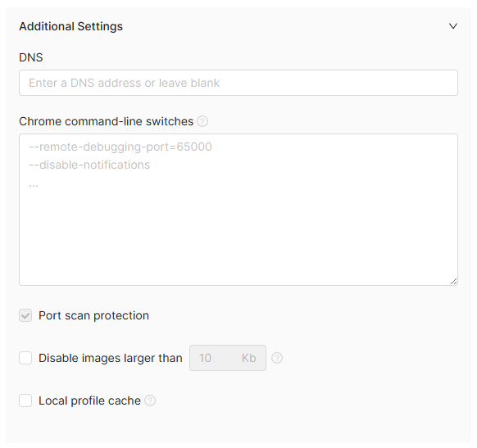Open help icon beside Chrome command-line switches

click(202, 121)
